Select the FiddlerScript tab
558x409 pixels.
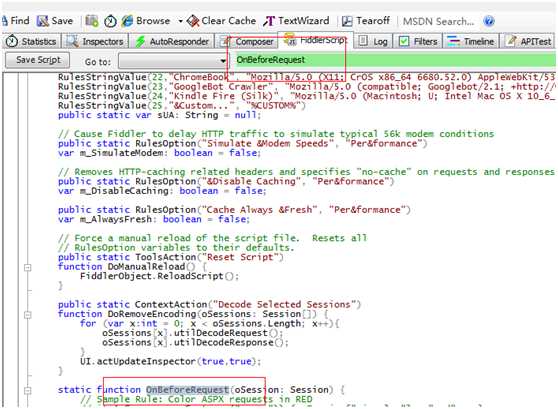click(315, 40)
